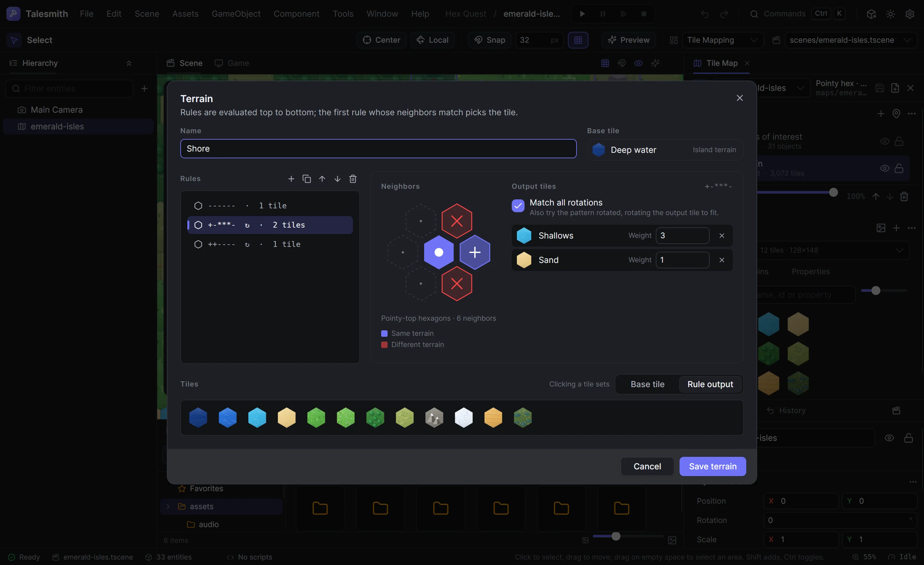Remove the Sand output tile
This screenshot has height=565, width=924.
click(722, 260)
